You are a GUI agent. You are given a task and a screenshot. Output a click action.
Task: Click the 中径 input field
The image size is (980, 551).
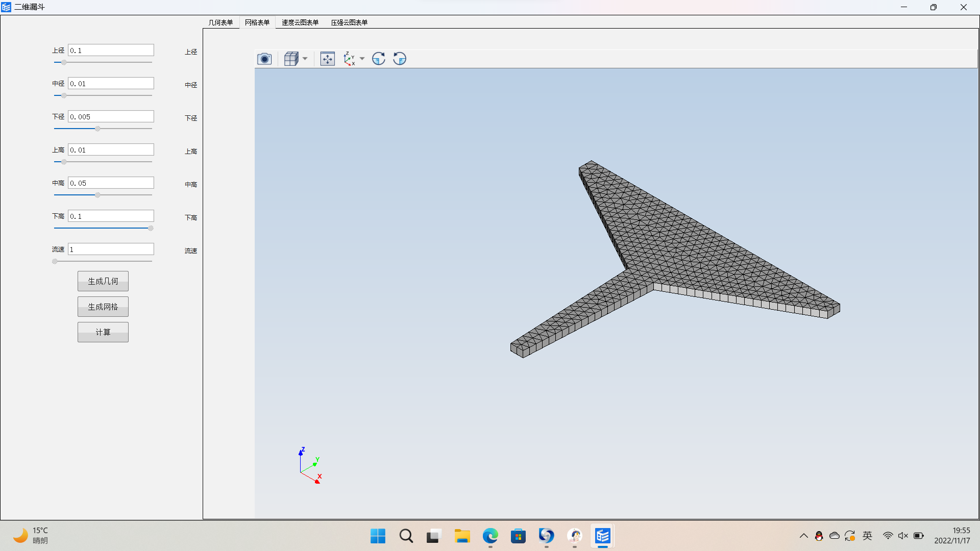(111, 84)
